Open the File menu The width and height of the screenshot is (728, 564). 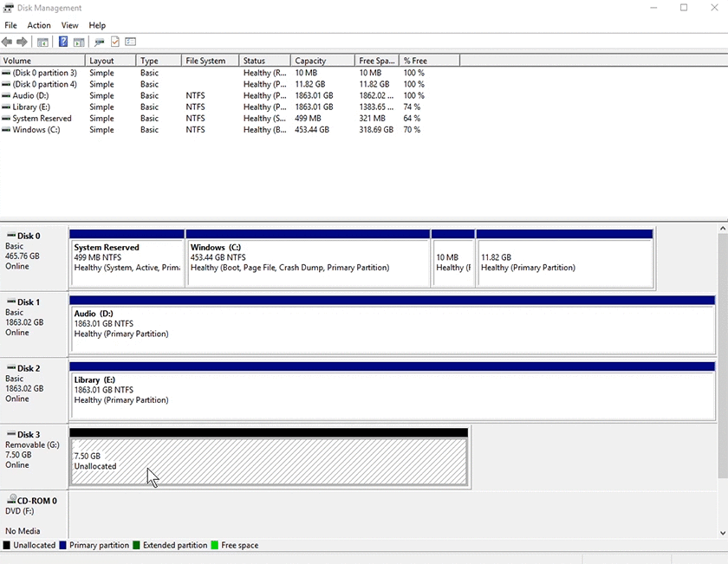click(10, 25)
